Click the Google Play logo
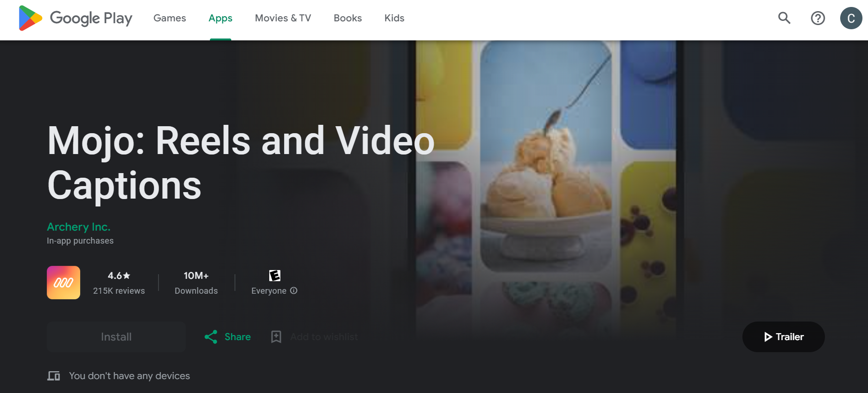This screenshot has width=868, height=393. pos(76,18)
